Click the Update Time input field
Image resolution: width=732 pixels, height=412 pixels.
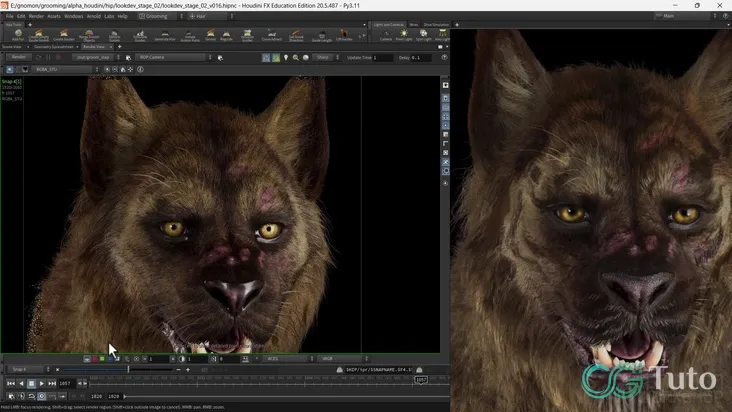coord(382,57)
